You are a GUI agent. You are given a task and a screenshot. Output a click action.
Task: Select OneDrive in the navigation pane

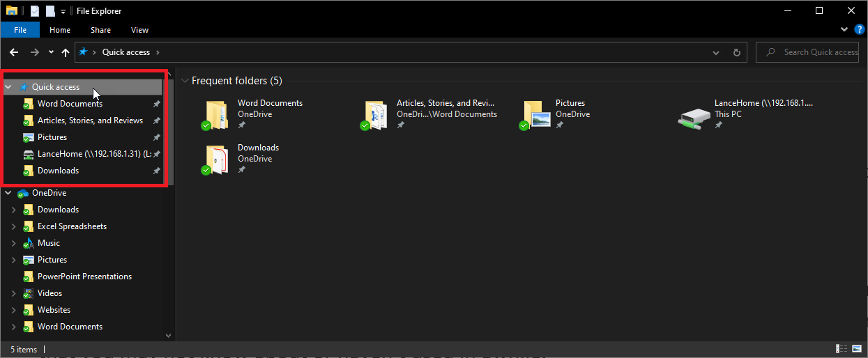pyautogui.click(x=49, y=193)
